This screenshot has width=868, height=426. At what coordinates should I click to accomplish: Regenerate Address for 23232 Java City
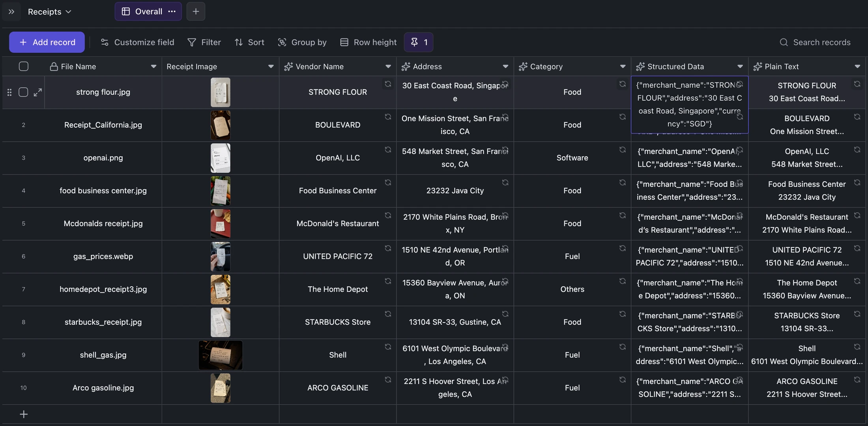505,182
